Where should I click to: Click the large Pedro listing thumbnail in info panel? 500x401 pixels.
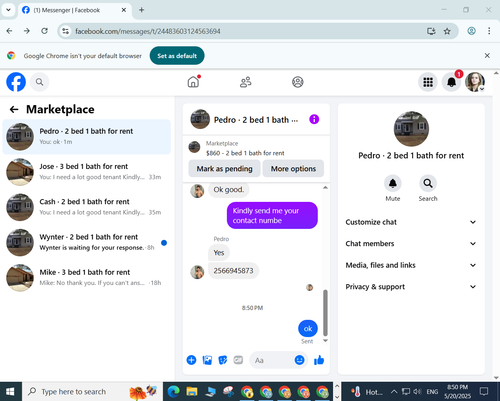[x=411, y=129]
